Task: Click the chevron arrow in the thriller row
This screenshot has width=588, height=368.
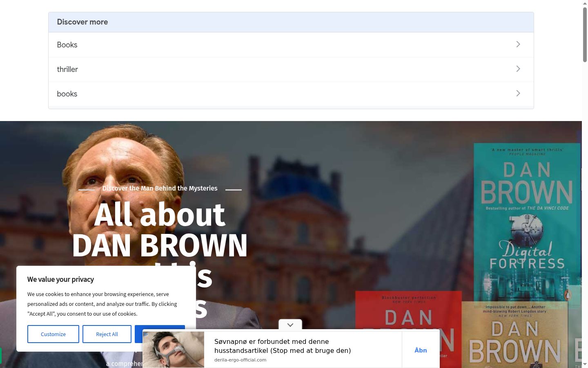Action: [518, 69]
